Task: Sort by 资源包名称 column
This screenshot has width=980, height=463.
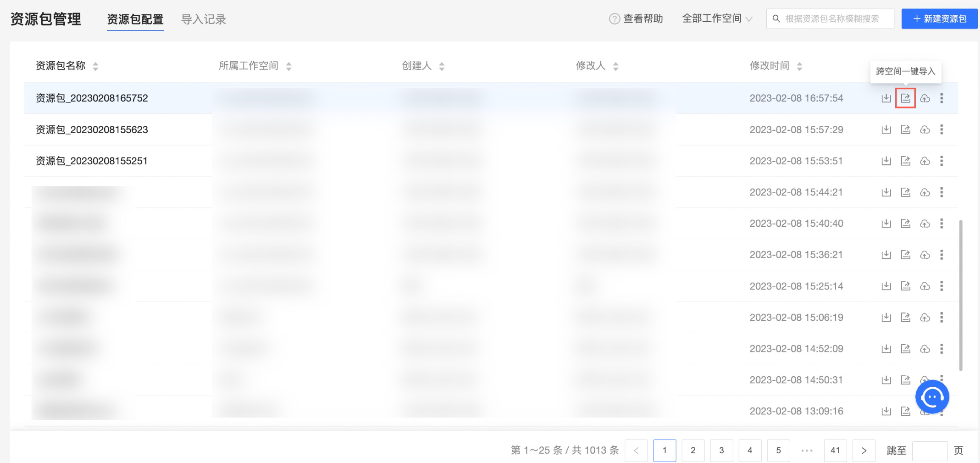Action: 95,66
